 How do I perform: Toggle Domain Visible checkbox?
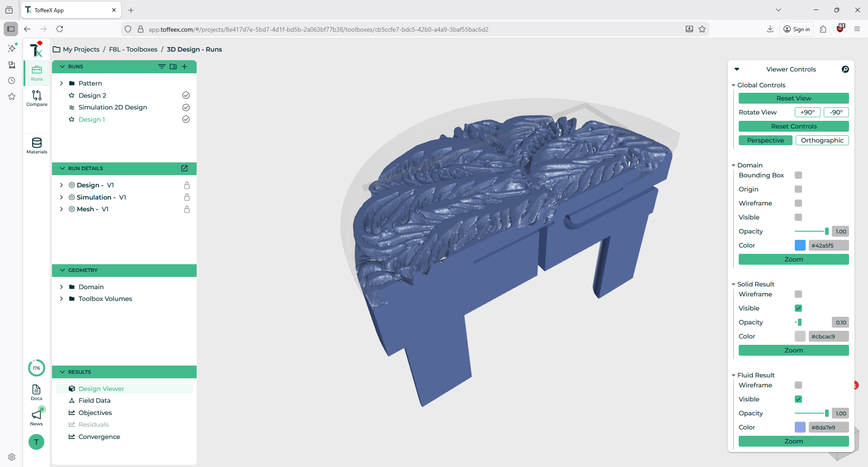coord(798,217)
